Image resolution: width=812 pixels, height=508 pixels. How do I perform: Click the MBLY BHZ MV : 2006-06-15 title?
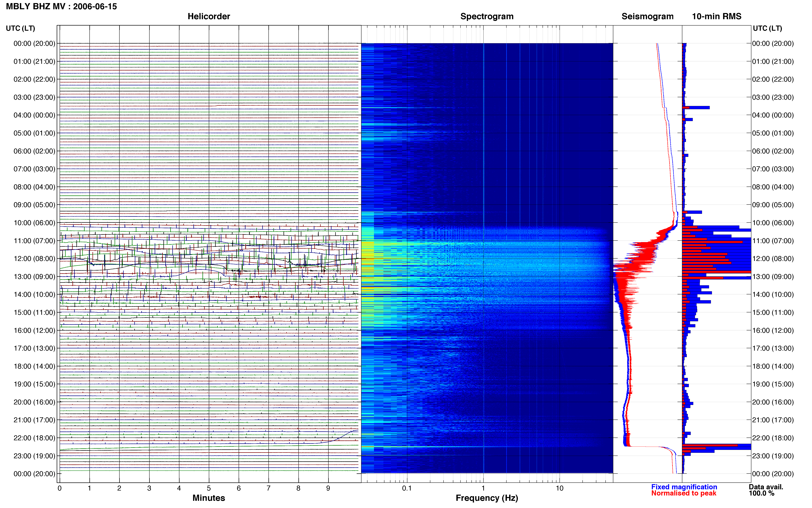point(61,6)
